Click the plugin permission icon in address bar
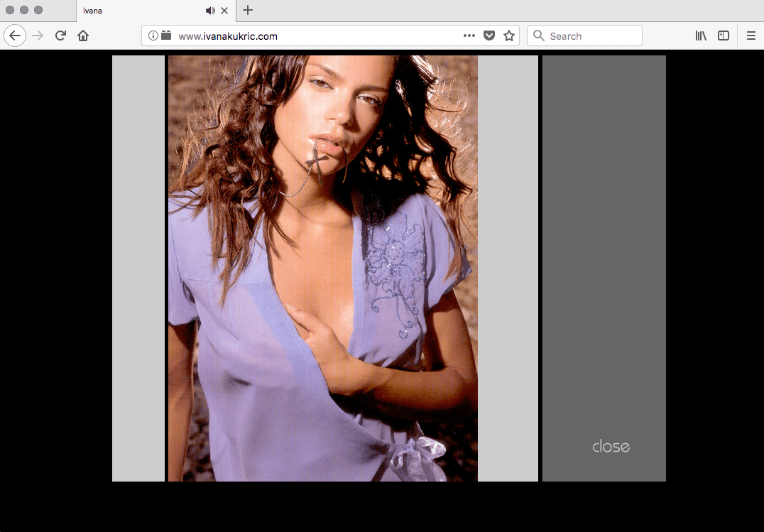Viewport: 764px width, 532px height. pyautogui.click(x=166, y=36)
